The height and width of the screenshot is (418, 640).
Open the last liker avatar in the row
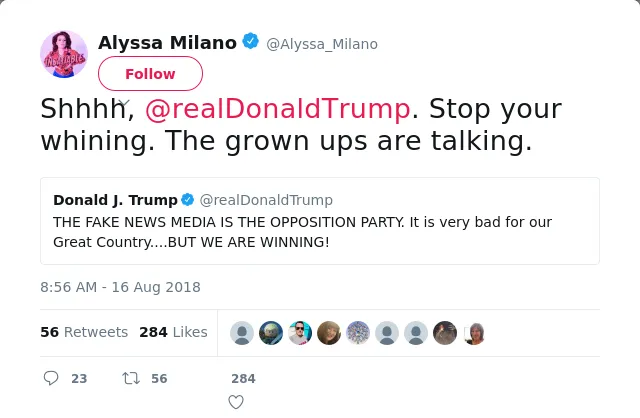coord(474,333)
